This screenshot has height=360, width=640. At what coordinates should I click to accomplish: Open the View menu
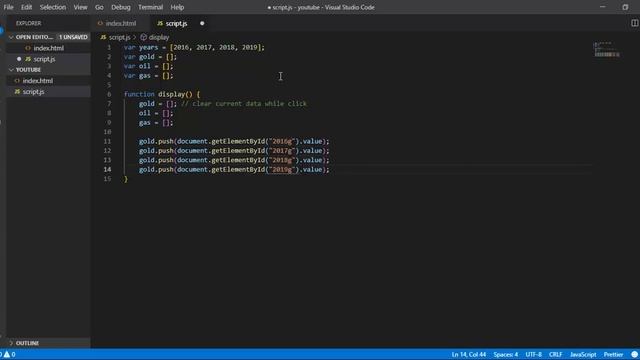[x=80, y=7]
